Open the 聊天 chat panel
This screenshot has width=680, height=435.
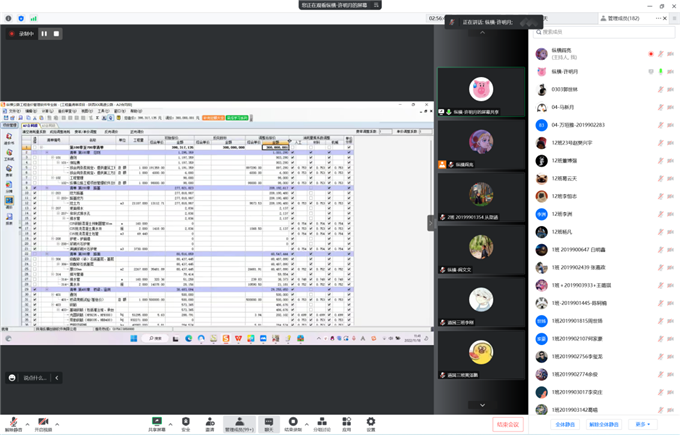pos(269,421)
